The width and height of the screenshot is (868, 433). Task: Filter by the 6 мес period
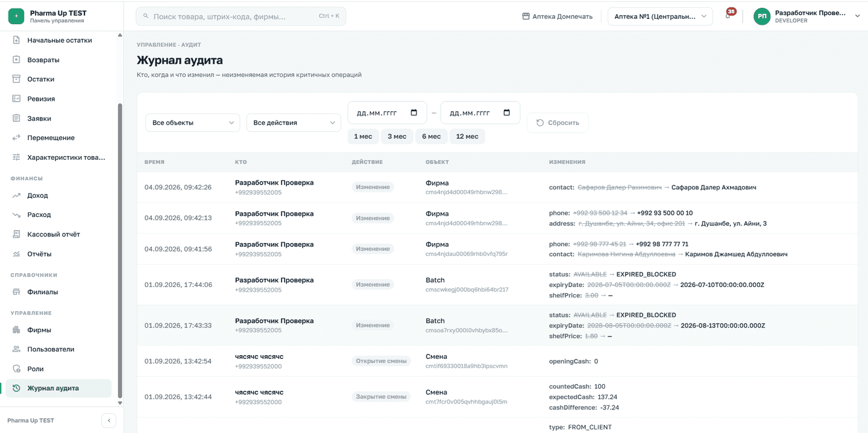point(431,136)
